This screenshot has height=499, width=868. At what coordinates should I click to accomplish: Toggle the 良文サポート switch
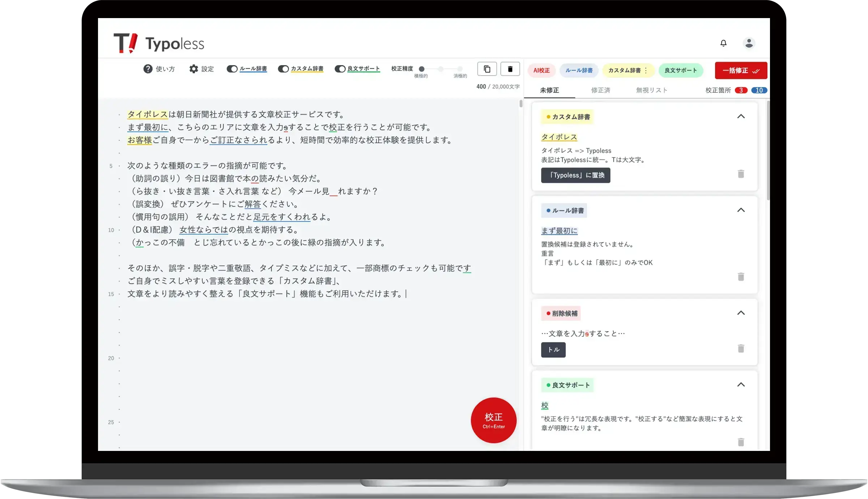click(x=340, y=69)
